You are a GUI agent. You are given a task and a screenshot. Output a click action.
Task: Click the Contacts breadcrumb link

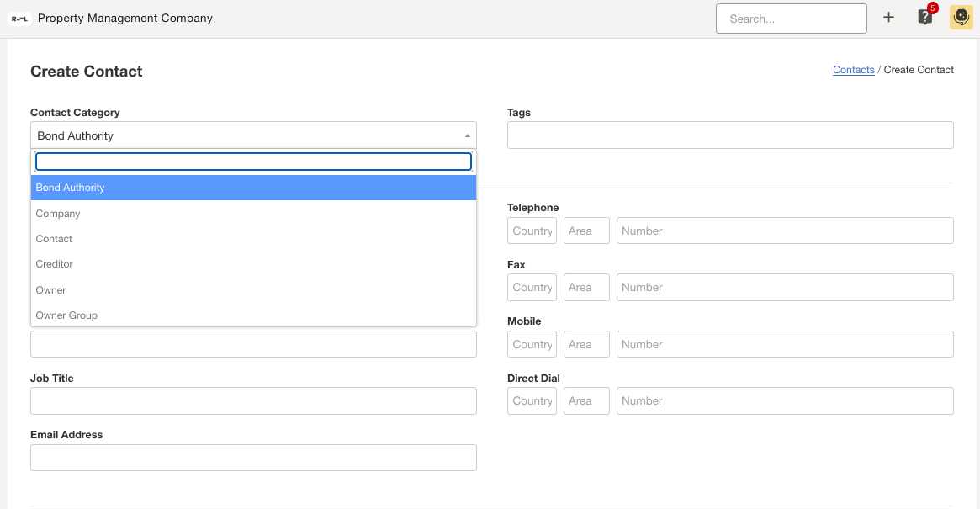[x=853, y=70]
